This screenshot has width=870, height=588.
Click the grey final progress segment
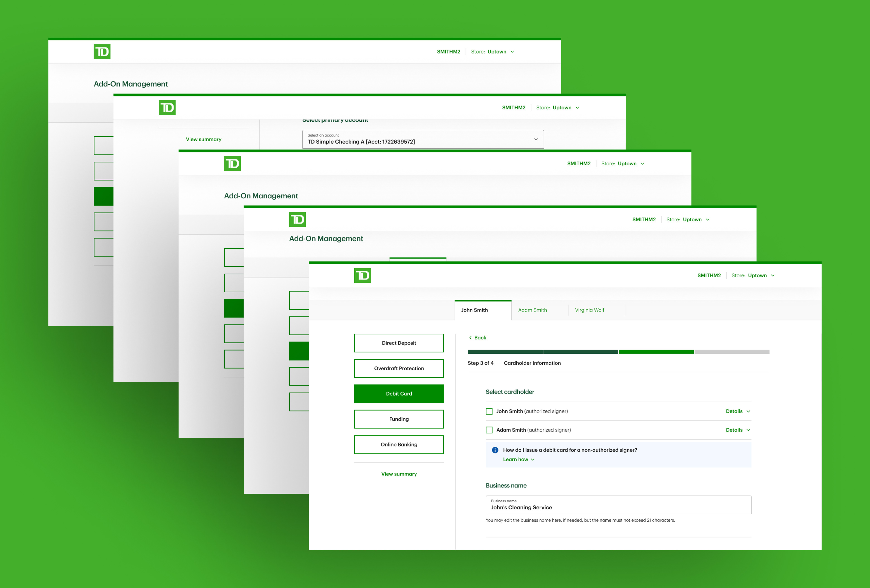tap(732, 352)
